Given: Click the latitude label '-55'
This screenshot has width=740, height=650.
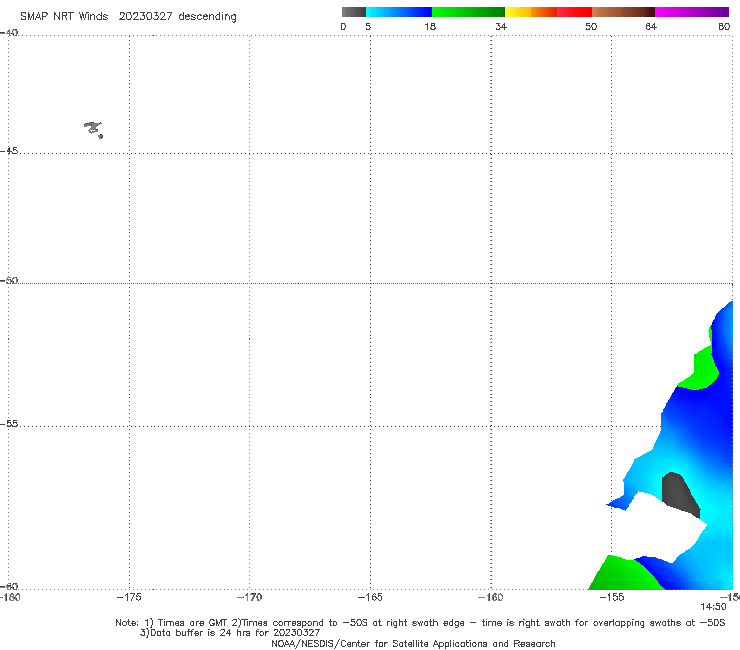Looking at the screenshot, I should pos(9,423).
